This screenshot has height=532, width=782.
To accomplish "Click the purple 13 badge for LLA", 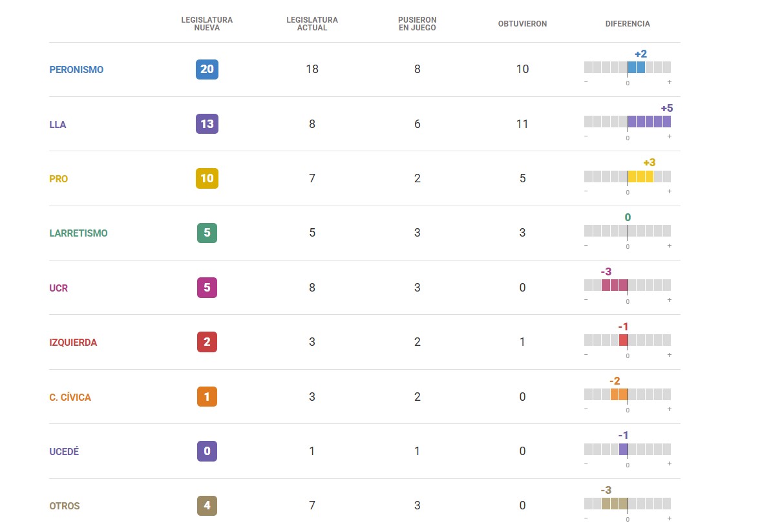I will [x=207, y=123].
